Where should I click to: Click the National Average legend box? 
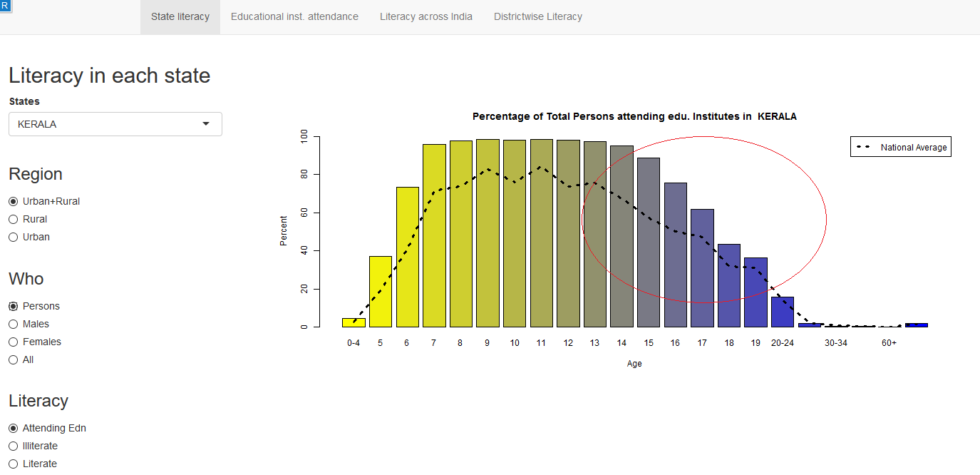click(900, 147)
